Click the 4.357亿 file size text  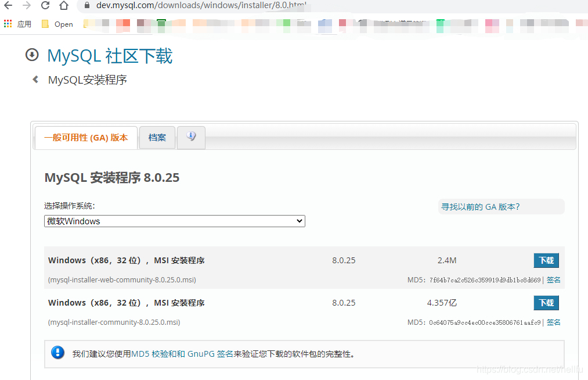click(442, 303)
